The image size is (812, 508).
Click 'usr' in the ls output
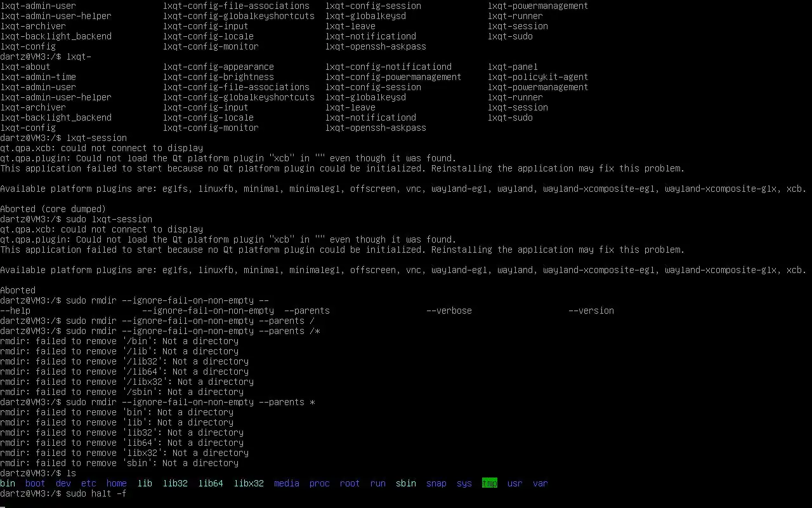click(515, 483)
